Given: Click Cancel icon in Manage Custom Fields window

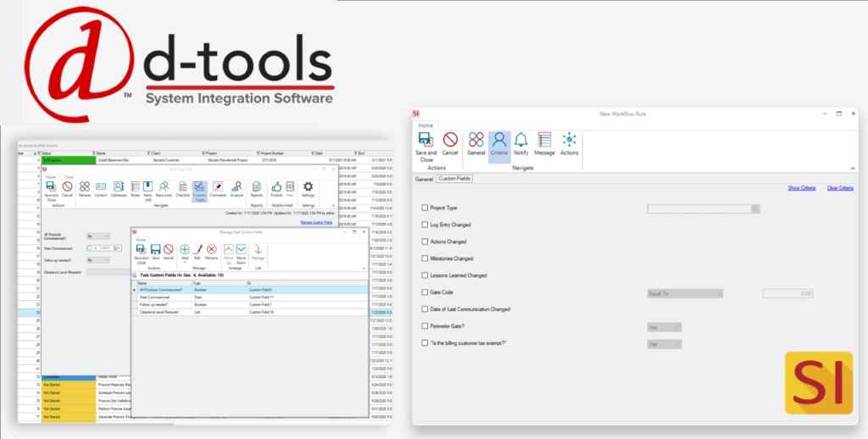Looking at the screenshot, I should (169, 252).
